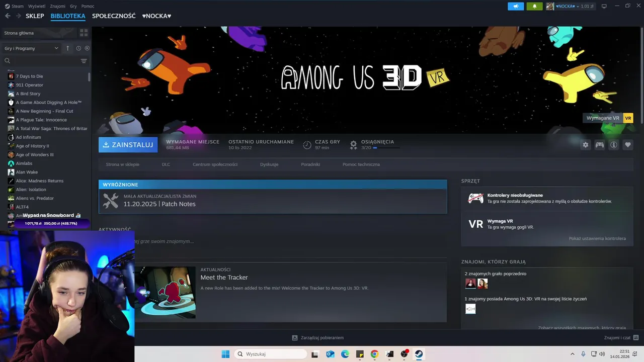Open Pomoc techniczna link
This screenshot has width=644, height=362.
(361, 164)
